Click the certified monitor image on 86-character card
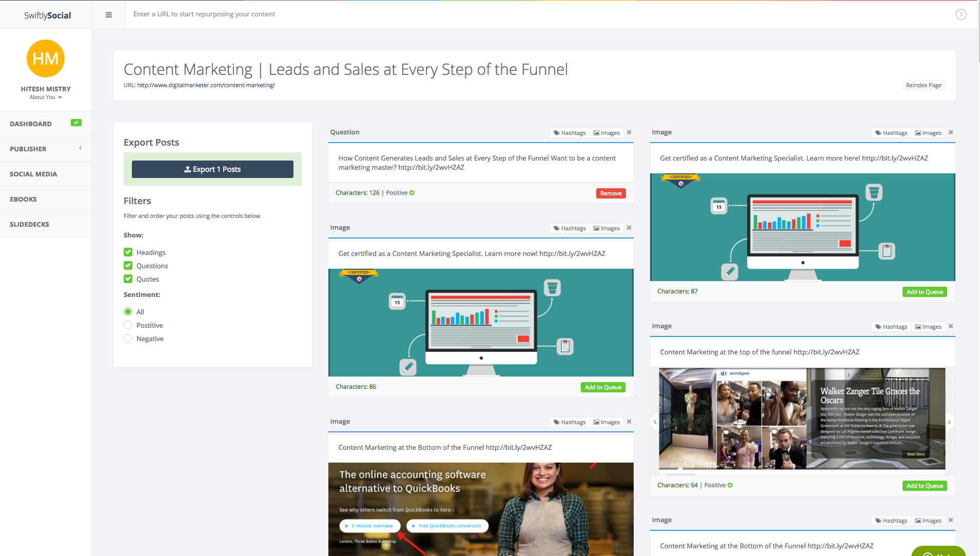The image size is (980, 556). pyautogui.click(x=481, y=323)
